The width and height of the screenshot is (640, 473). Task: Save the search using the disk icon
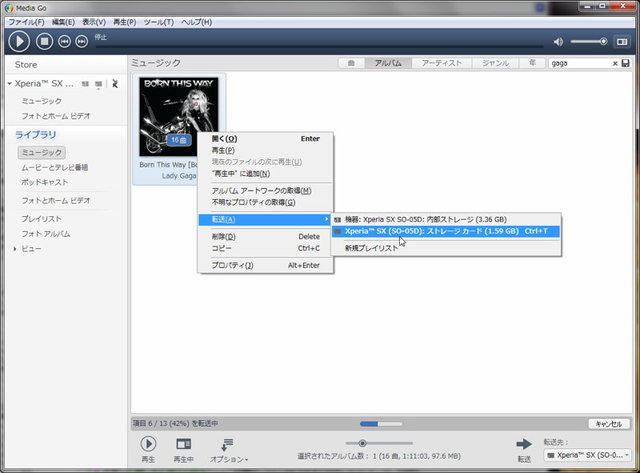coord(626,63)
